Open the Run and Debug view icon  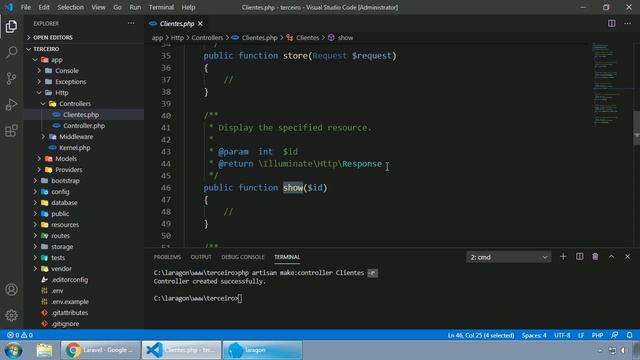11,104
